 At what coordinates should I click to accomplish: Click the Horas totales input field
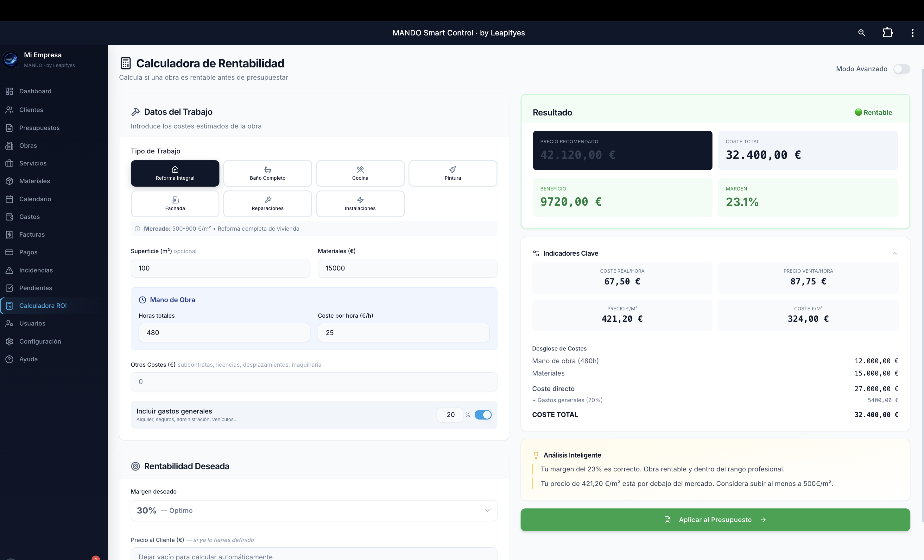pyautogui.click(x=224, y=333)
